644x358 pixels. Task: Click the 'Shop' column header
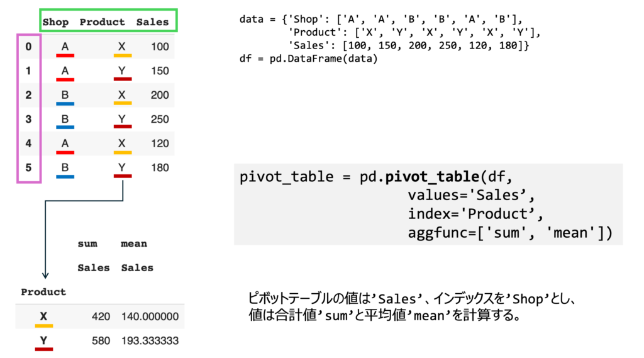point(55,22)
